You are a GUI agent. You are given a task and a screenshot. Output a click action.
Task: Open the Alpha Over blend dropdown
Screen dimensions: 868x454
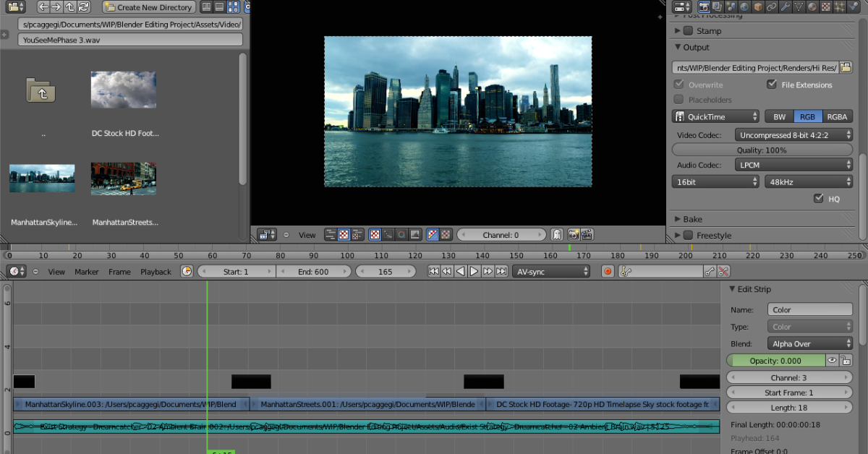(x=810, y=344)
